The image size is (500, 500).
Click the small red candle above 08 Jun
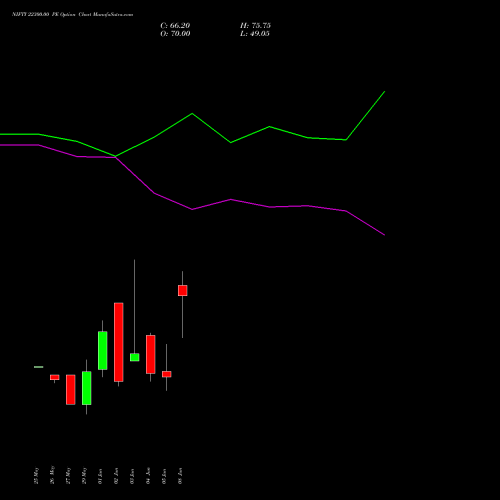183,290
